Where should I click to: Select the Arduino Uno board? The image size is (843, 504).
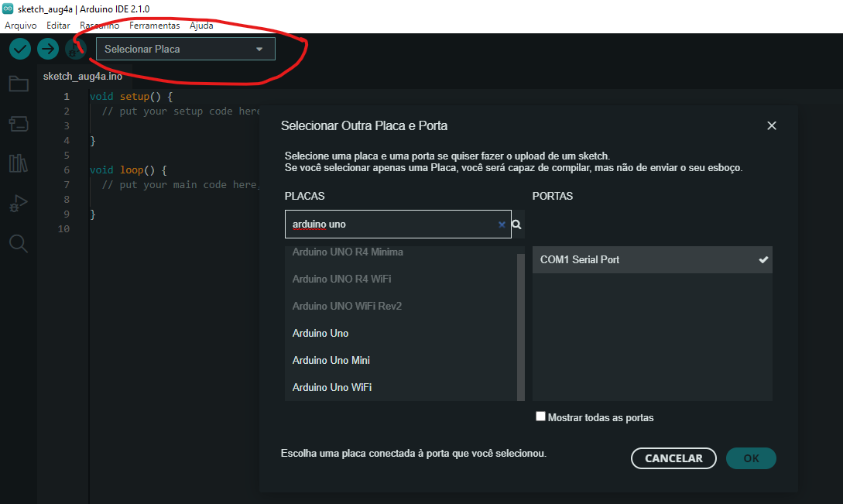tap(400, 333)
